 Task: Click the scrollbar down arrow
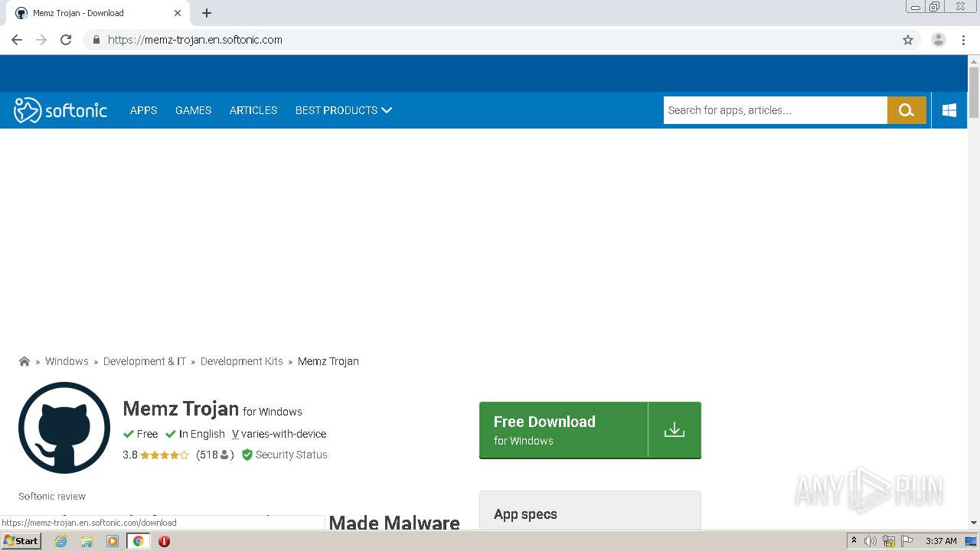(x=974, y=523)
